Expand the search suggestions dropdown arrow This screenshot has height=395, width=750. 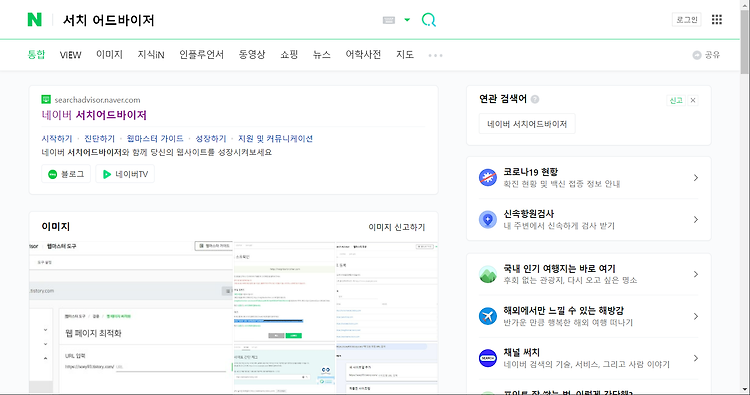pyautogui.click(x=407, y=20)
